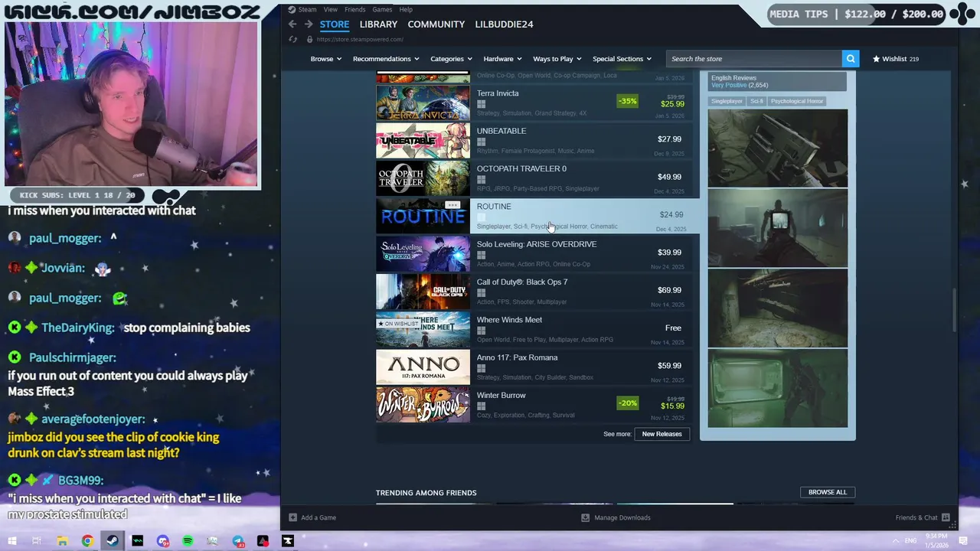Screen dimensions: 980x551
Task: Open File Explorer from the taskbar
Action: [62, 541]
